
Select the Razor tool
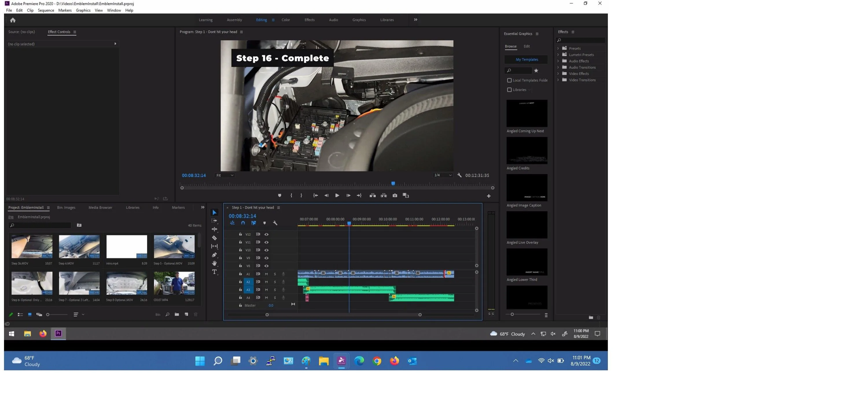pos(214,238)
